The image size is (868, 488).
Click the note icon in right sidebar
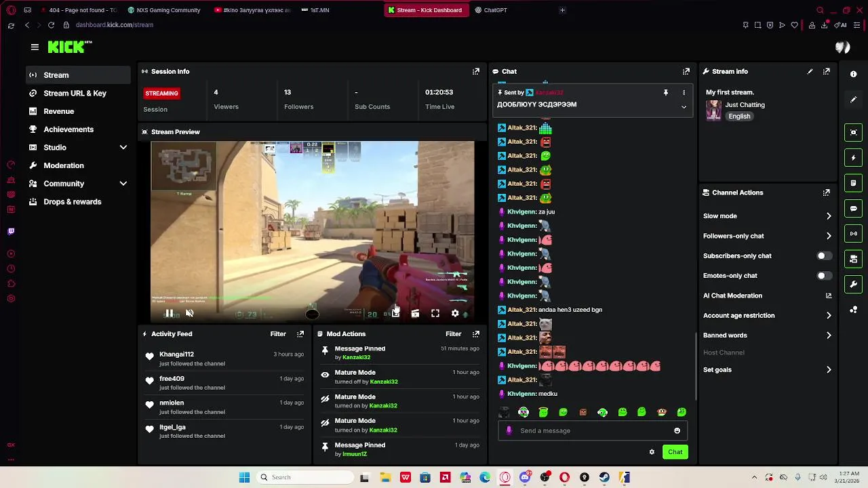(853, 183)
